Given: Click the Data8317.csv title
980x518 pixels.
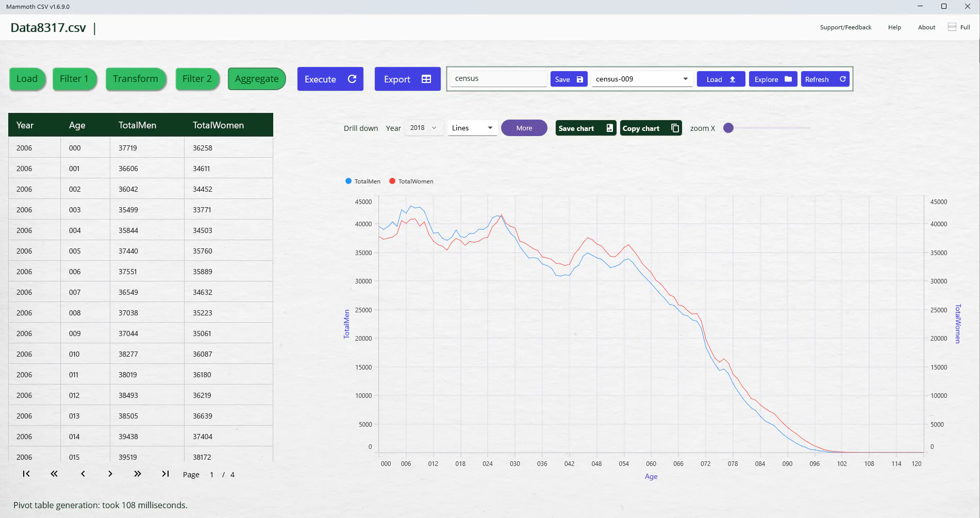Looking at the screenshot, I should pos(48,28).
